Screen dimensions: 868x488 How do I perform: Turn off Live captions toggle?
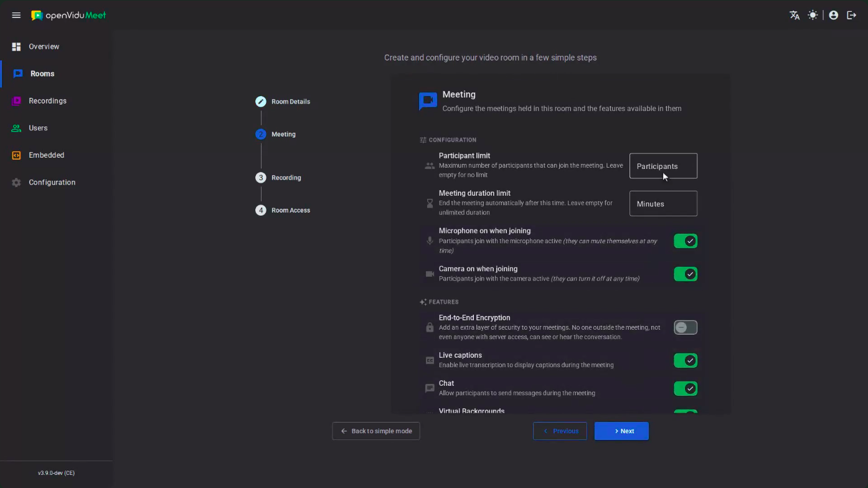pos(686,361)
